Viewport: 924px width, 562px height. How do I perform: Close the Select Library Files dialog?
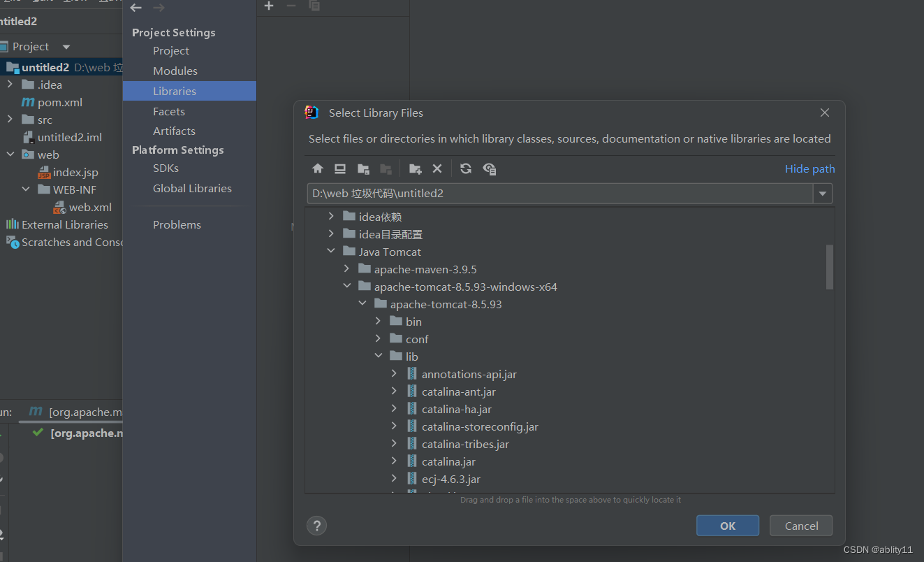pyautogui.click(x=825, y=113)
